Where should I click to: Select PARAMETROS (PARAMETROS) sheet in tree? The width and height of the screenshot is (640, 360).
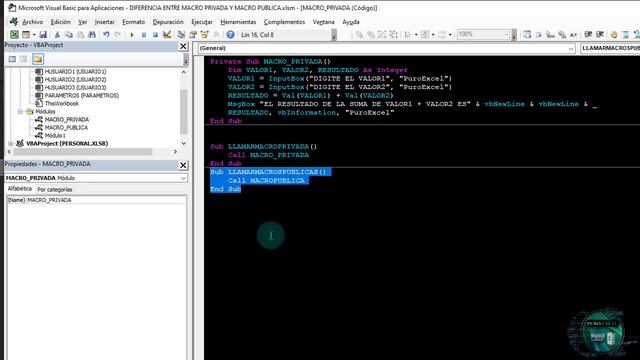[82, 96]
